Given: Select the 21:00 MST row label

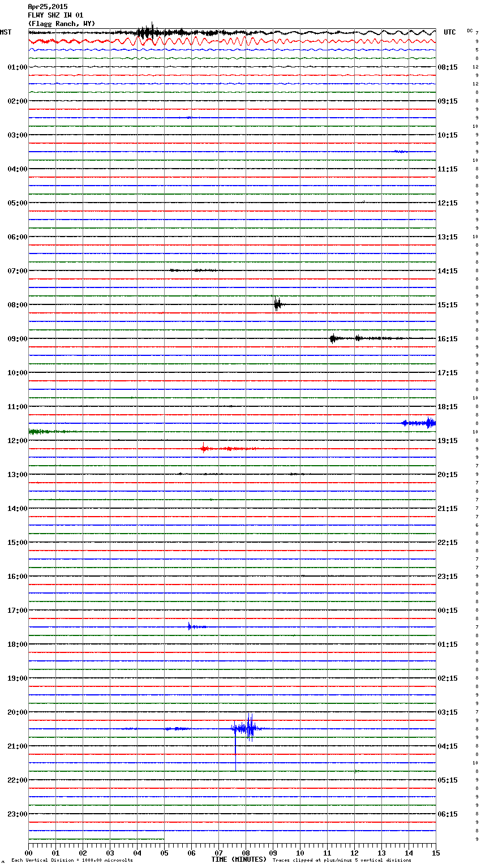Looking at the screenshot, I should (x=18, y=746).
